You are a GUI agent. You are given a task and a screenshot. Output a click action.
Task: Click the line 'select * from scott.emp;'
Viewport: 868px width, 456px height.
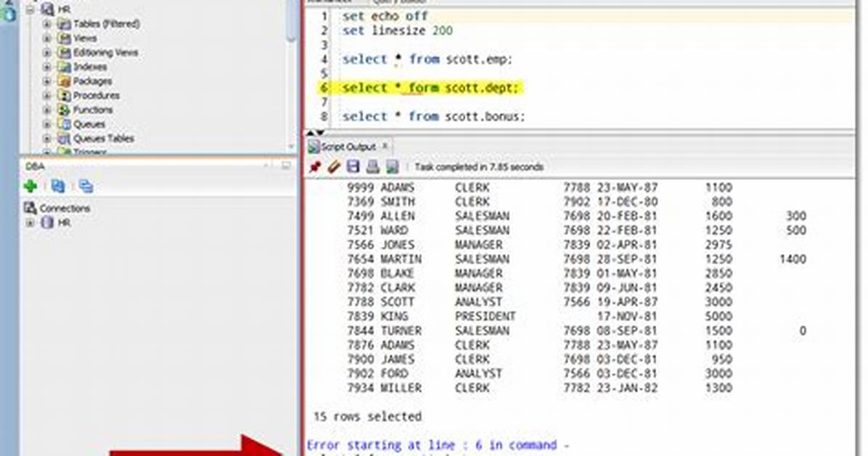427,60
